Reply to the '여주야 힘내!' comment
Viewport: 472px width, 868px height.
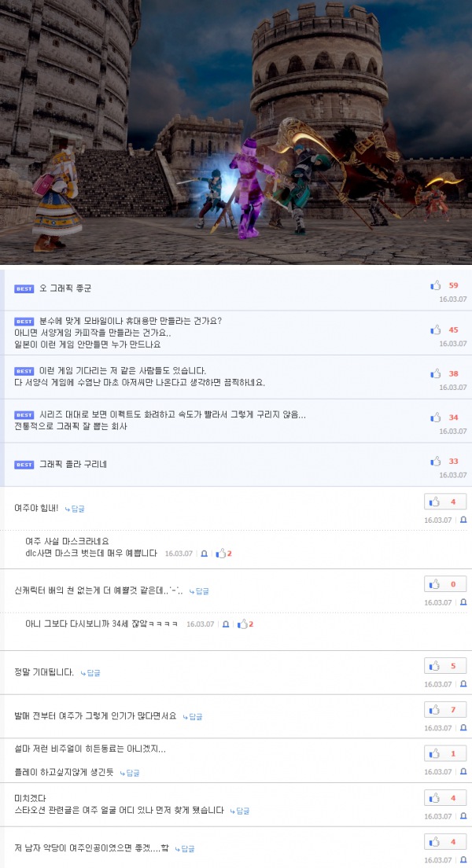(75, 509)
